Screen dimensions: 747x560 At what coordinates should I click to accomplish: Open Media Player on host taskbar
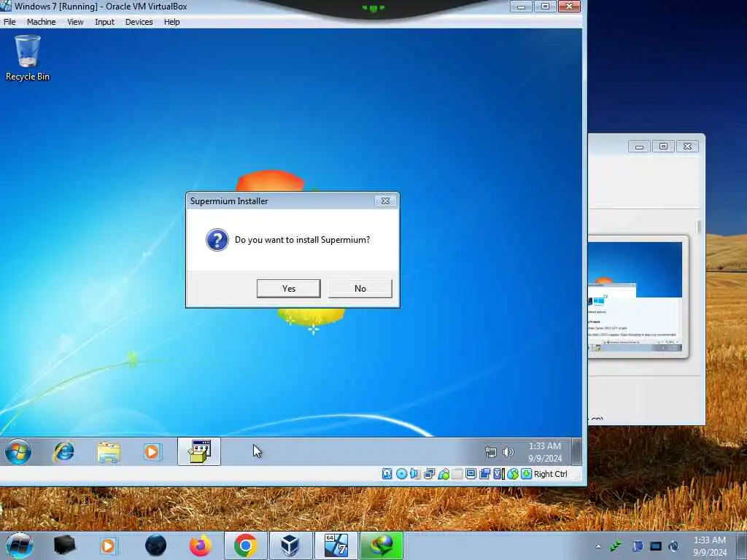pyautogui.click(x=108, y=545)
